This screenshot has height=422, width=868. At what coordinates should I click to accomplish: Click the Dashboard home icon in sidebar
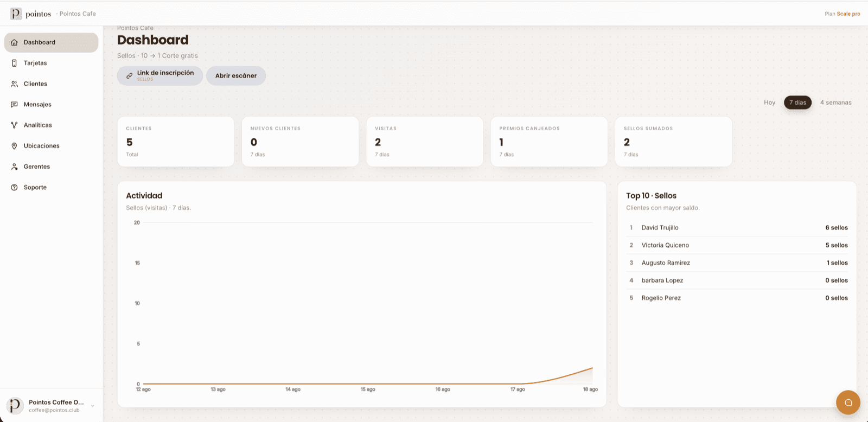point(15,42)
